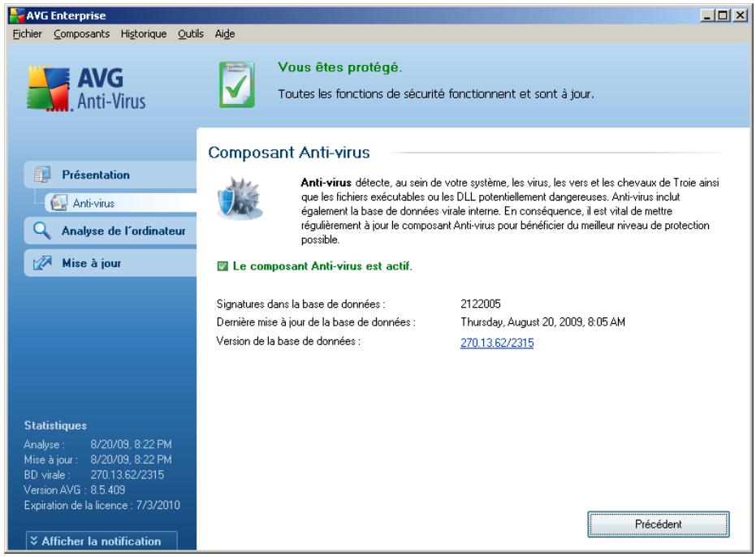Click 'Le composant Anti-virus est actif.' text
This screenshot has height=557, width=756.
(x=322, y=266)
